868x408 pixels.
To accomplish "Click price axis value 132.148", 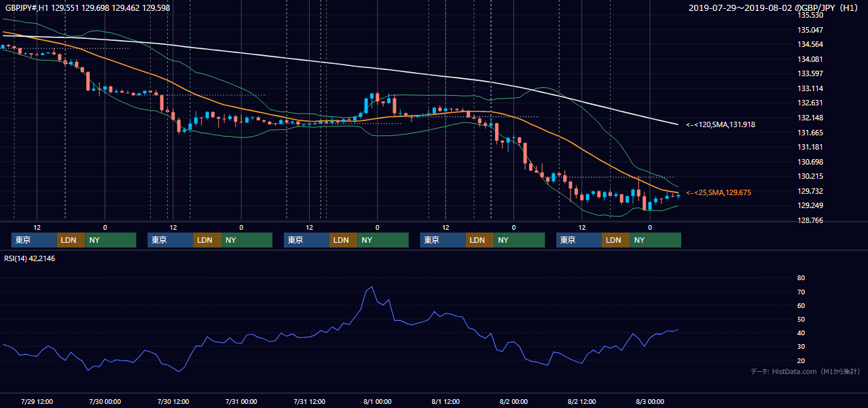I will pos(810,118).
